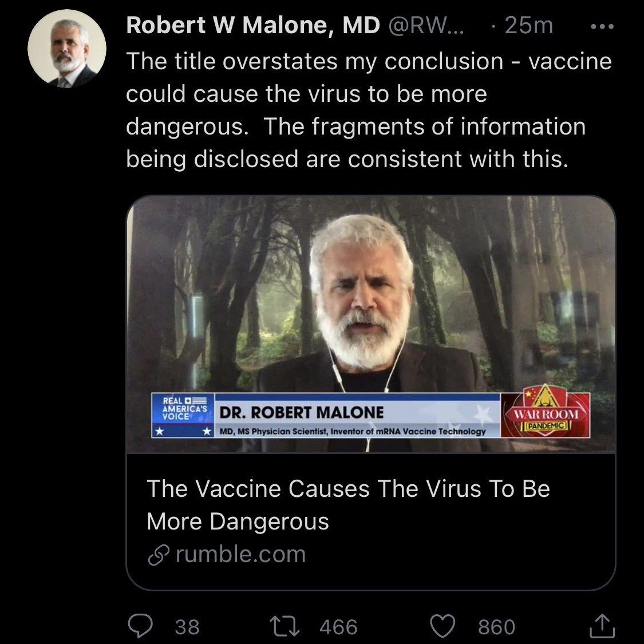
Task: Click the reply speech bubble icon
Action: 139,626
